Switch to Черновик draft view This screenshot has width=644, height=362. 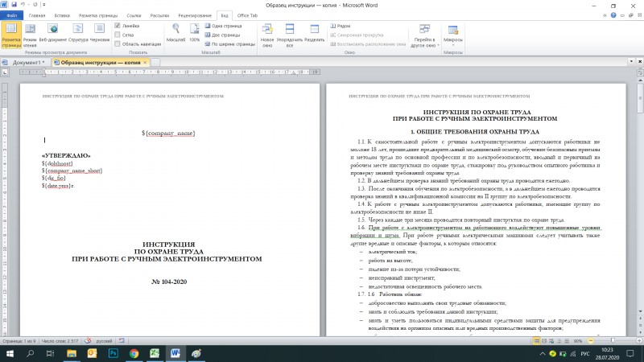99,33
